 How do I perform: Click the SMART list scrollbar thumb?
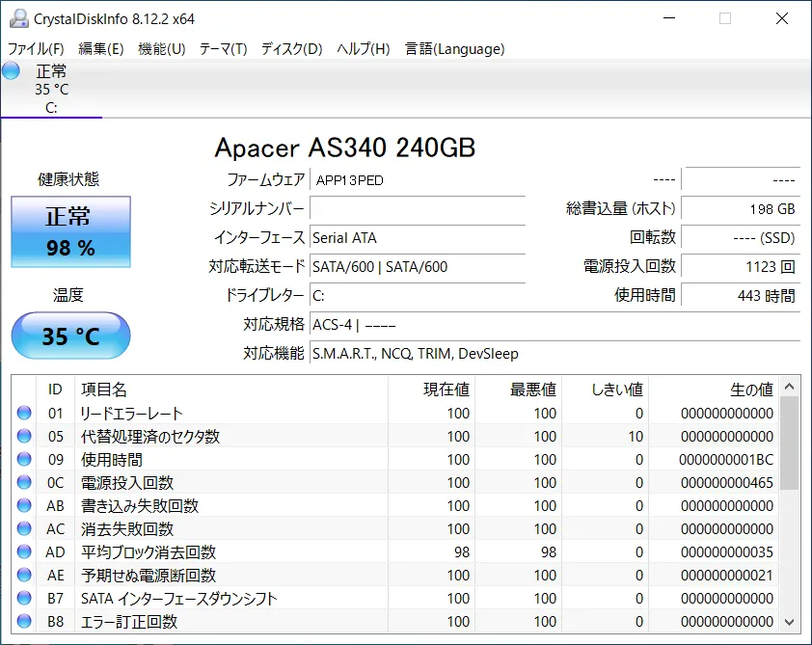(x=789, y=443)
